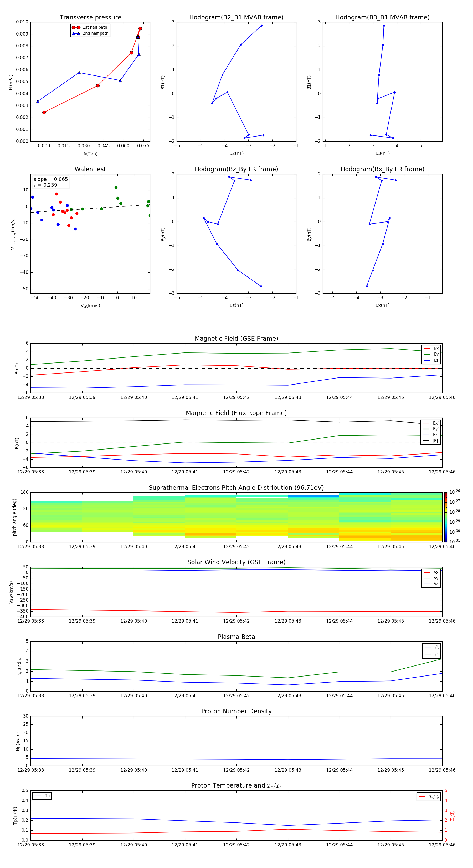
Task: Click the 'By' entry in GSE magnetic field legend
Action: [x=431, y=354]
